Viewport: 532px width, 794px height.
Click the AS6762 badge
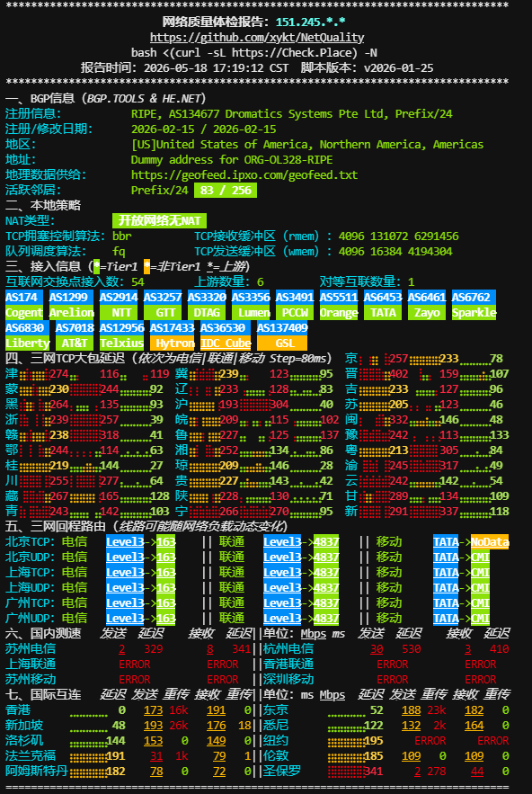pos(474,298)
